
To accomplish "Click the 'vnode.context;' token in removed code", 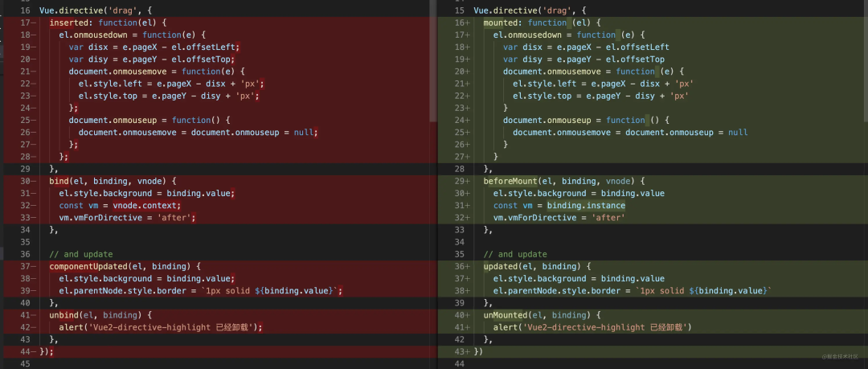I will pos(147,206).
